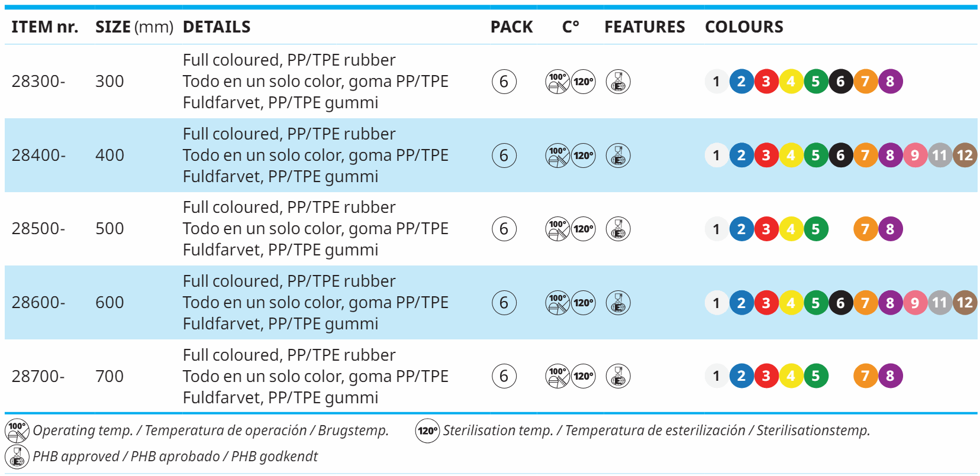Click the 100° operating temp icon in row 28600
Viewport: 980px width, 476px height.
(557, 303)
